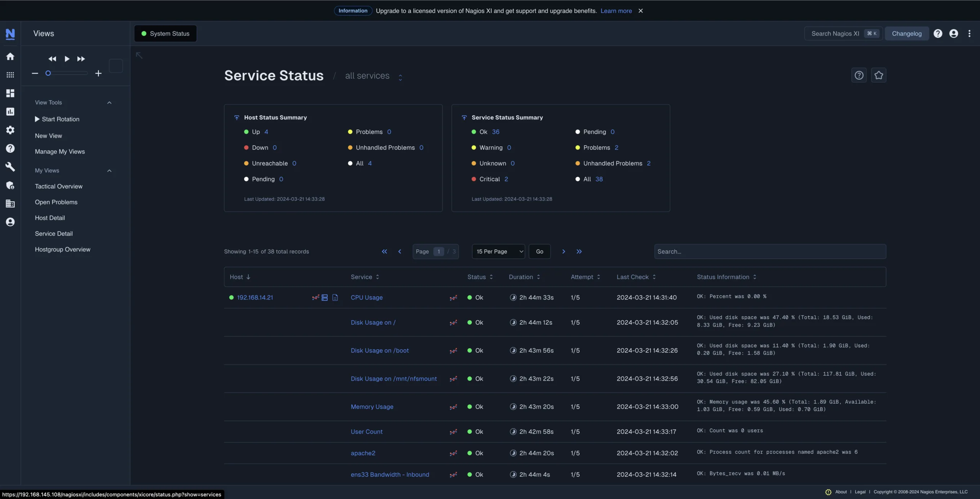
Task: Open Hostgroup Overview view
Action: click(62, 249)
